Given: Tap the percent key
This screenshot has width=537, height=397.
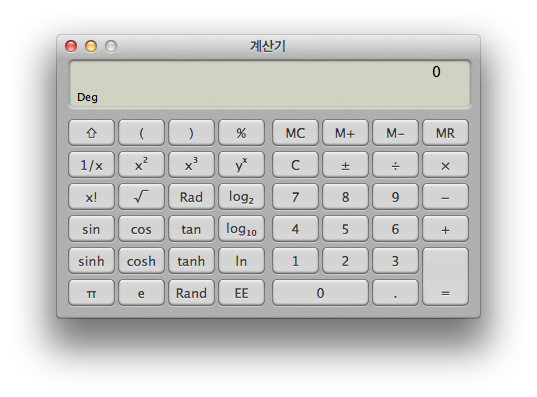Looking at the screenshot, I should [x=241, y=133].
